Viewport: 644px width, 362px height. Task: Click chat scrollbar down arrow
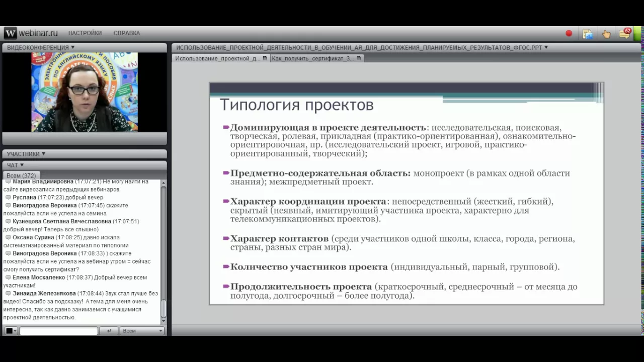(x=163, y=321)
